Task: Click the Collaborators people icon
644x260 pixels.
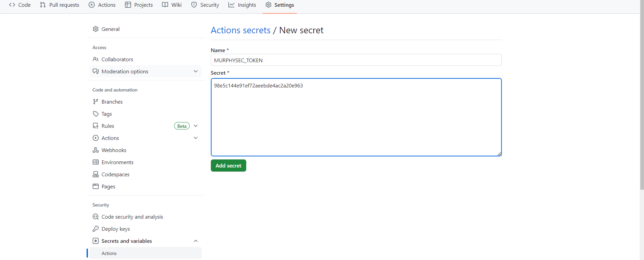Action: pos(96,59)
